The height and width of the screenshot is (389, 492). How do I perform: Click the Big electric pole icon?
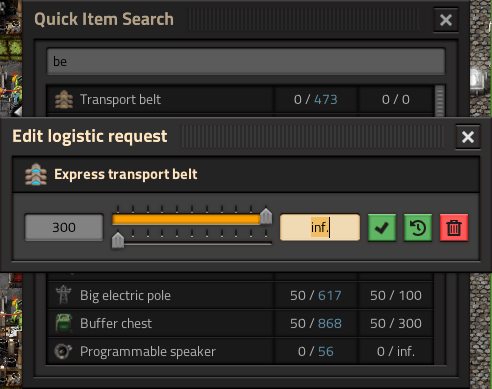tap(64, 295)
